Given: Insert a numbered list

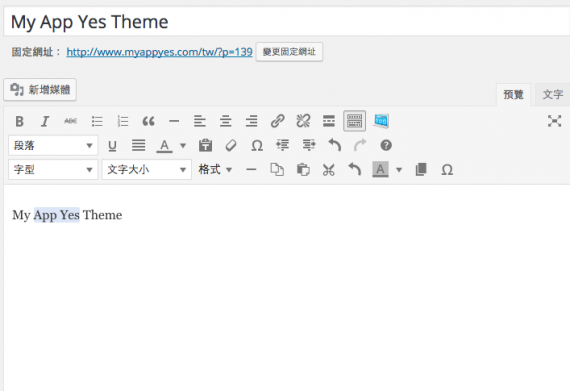Looking at the screenshot, I should click(123, 121).
